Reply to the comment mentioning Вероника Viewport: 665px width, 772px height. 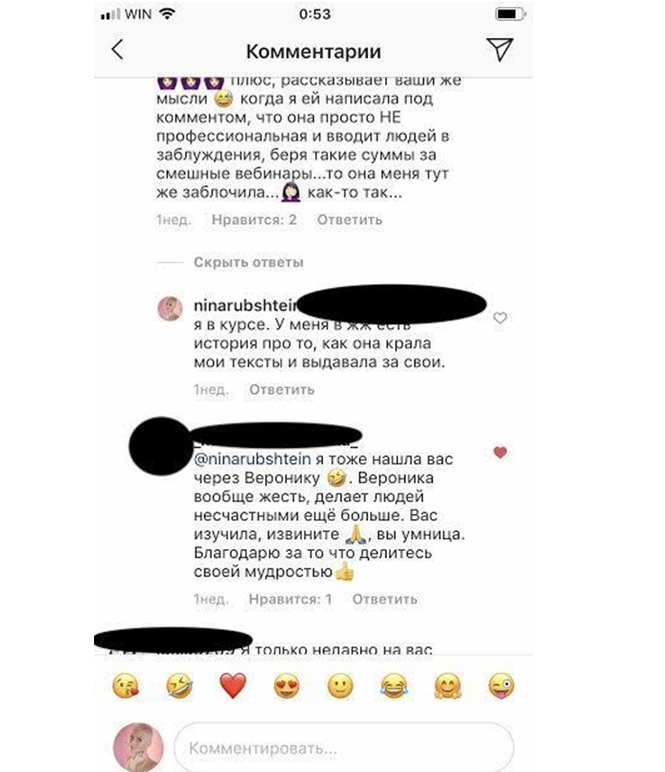coord(385,599)
